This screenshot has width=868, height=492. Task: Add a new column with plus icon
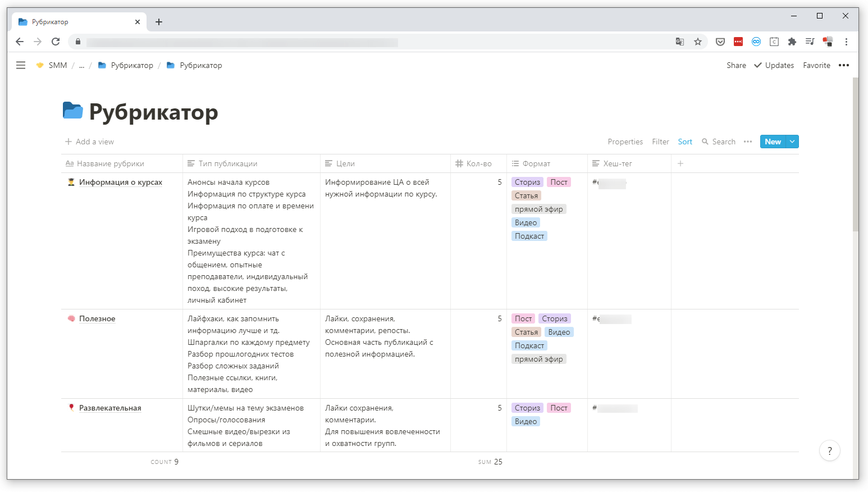(680, 163)
